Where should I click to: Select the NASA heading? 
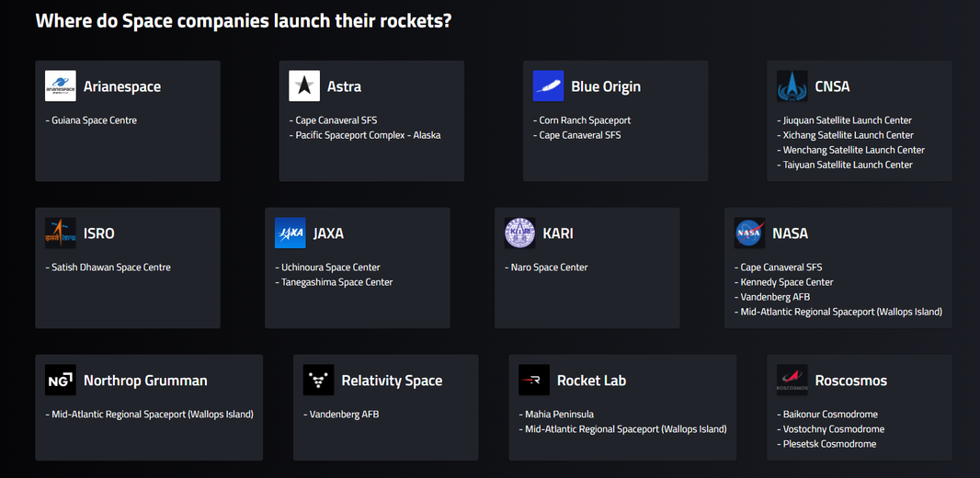tap(790, 233)
